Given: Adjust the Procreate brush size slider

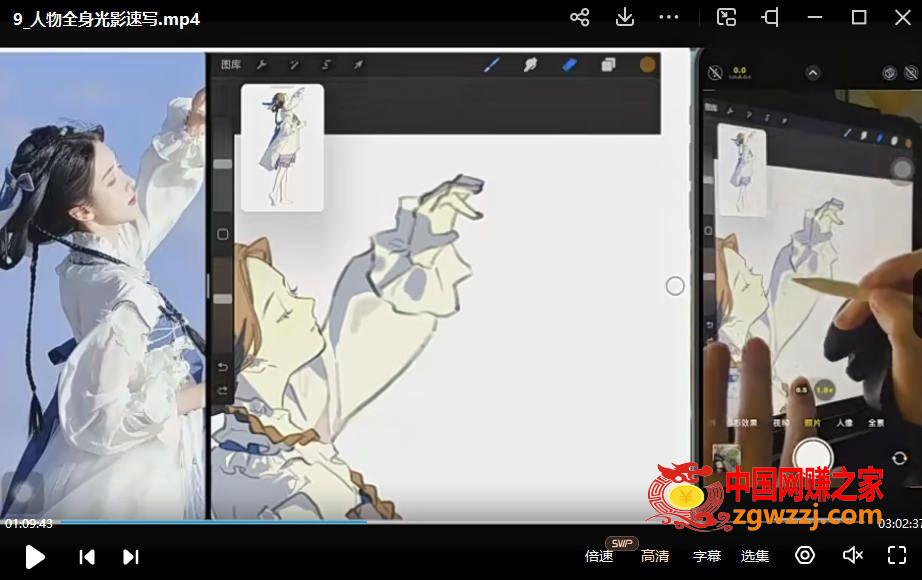Looking at the screenshot, I should (222, 164).
